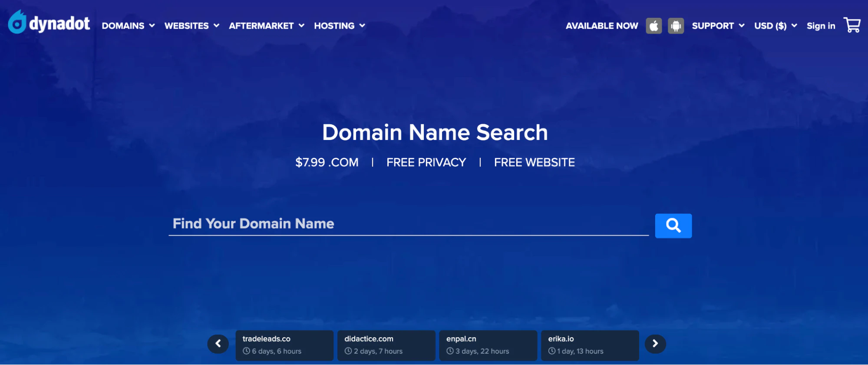
Task: Click the Sign in link
Action: [x=821, y=26]
